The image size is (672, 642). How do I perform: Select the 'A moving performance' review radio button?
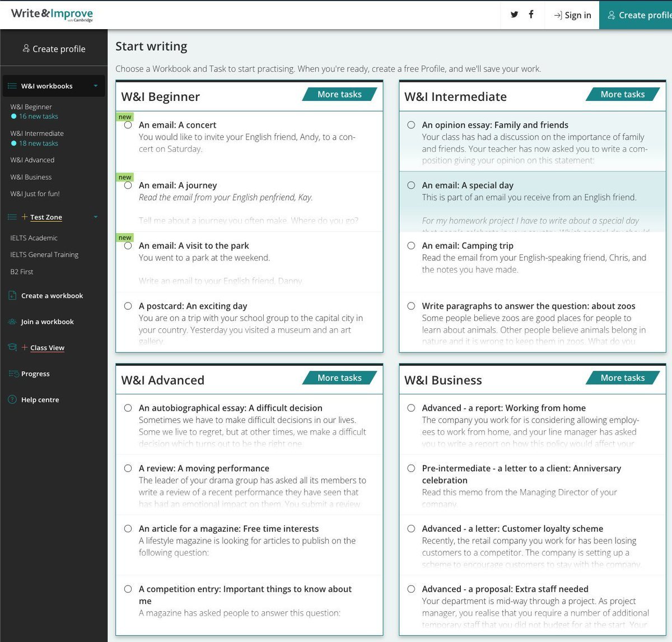(128, 468)
